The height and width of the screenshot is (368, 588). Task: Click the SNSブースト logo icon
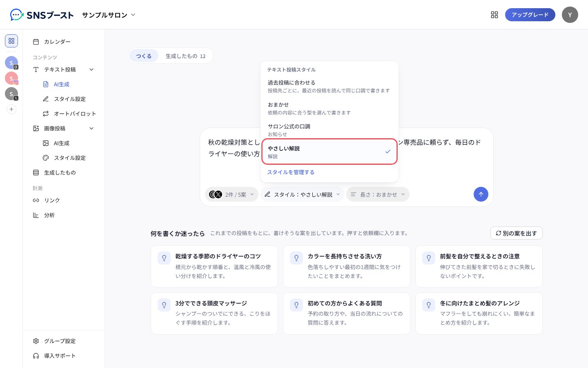point(17,15)
